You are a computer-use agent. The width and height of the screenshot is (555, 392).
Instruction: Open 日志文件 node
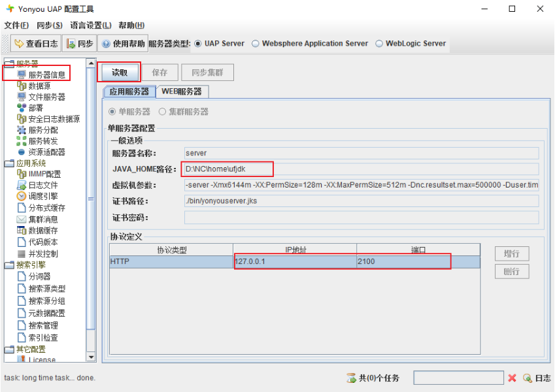pyautogui.click(x=37, y=185)
